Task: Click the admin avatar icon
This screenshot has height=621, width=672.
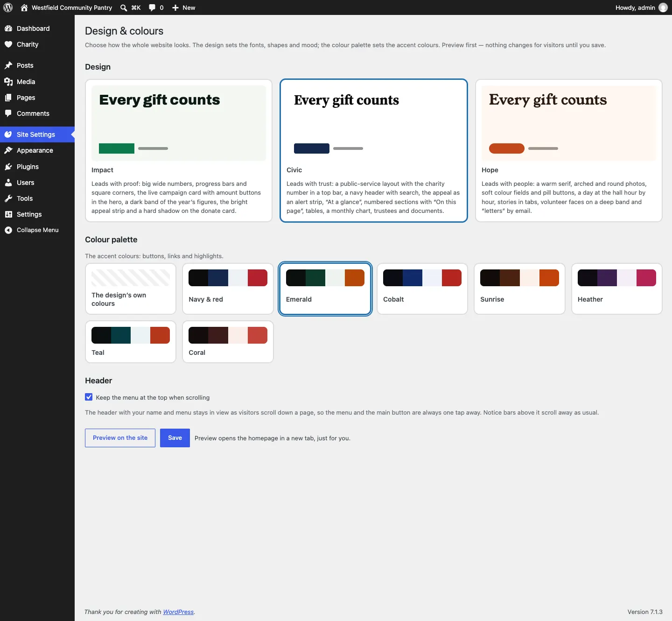Action: point(663,7)
